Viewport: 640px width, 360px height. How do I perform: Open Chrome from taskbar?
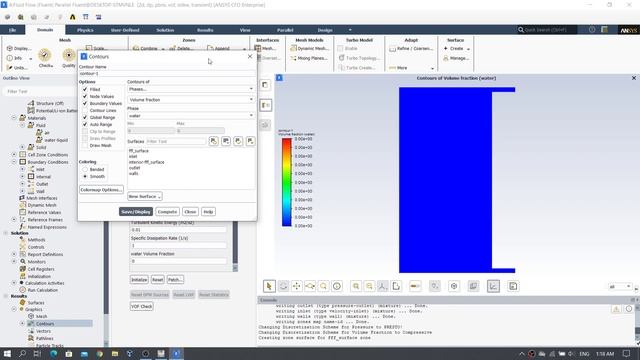[x=100, y=353]
